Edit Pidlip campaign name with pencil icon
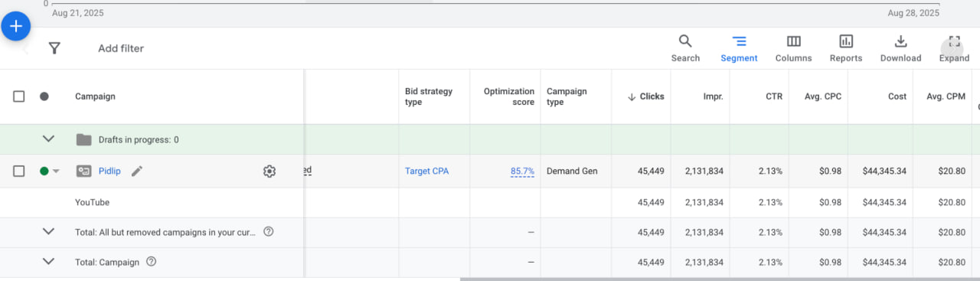This screenshot has height=281, width=980. pos(137,171)
